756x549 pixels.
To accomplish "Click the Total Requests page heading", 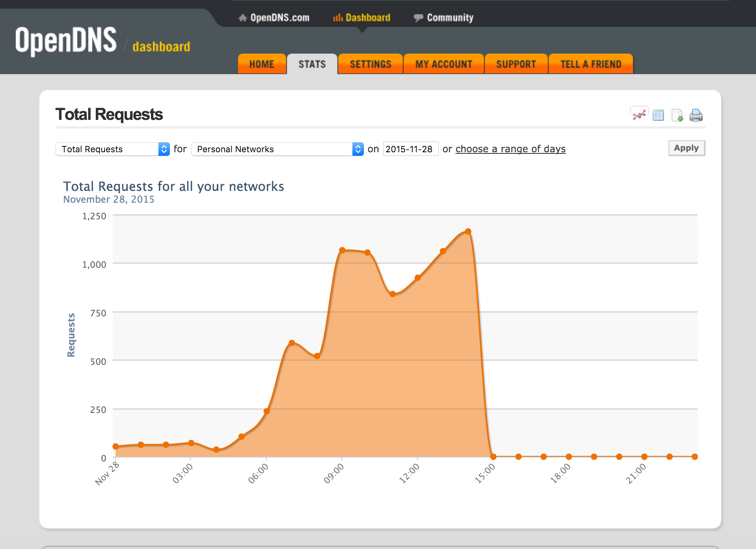I will tap(109, 114).
